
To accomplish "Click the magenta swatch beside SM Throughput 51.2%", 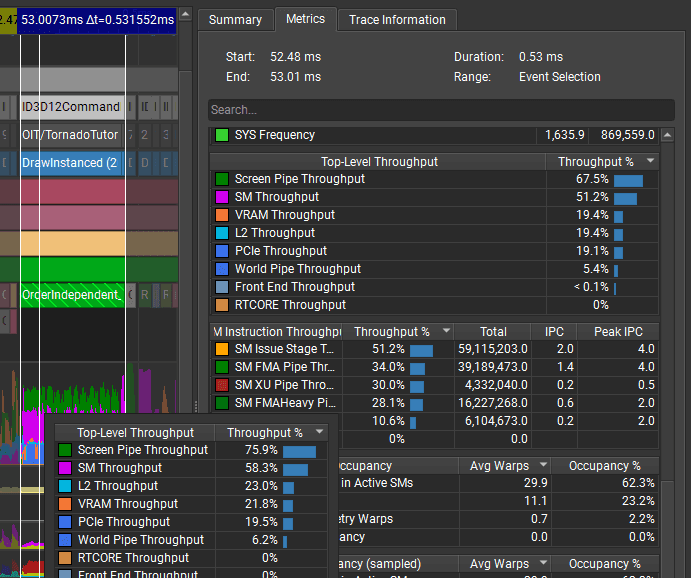I will tap(221, 197).
